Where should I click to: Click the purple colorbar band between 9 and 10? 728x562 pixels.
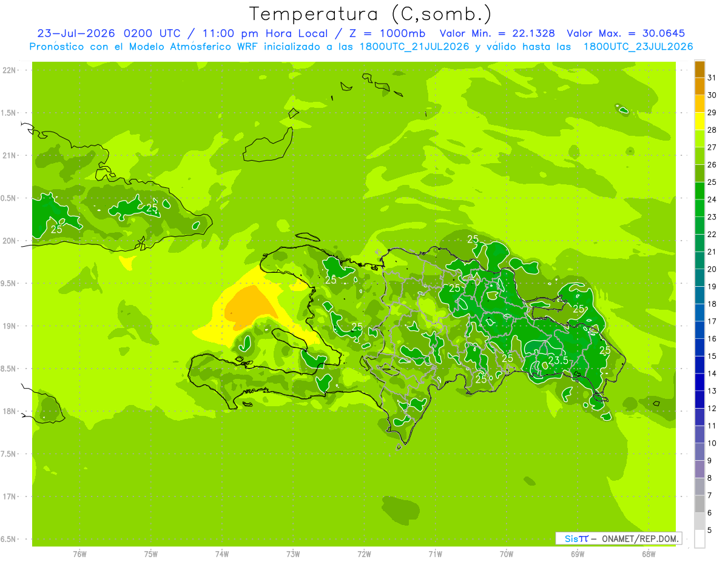pyautogui.click(x=699, y=452)
